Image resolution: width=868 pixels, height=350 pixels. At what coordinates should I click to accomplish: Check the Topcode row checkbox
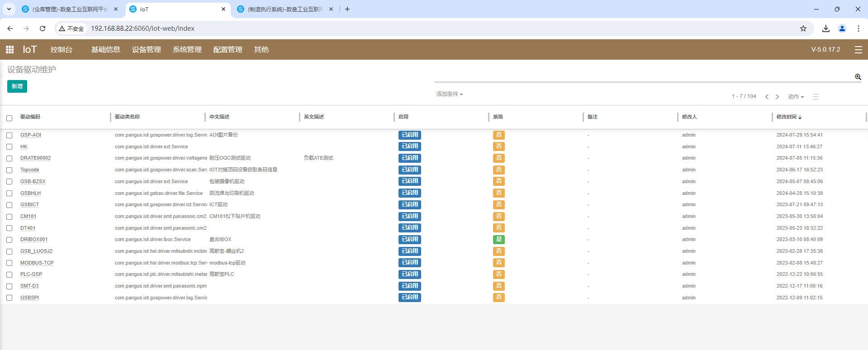[x=9, y=170]
